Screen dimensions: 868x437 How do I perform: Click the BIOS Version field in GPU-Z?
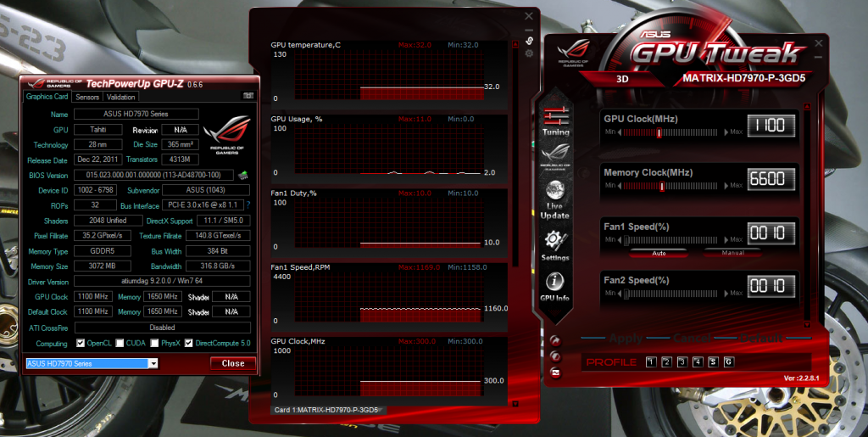[153, 175]
